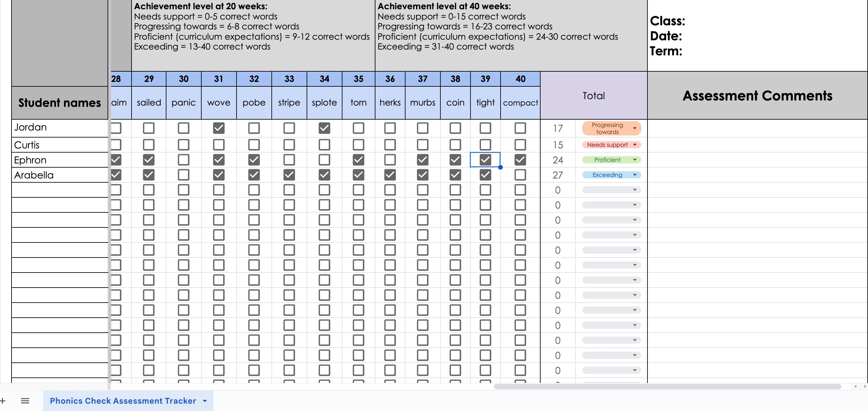Open the all sheets list icon
This screenshot has width=868, height=412.
[25, 400]
